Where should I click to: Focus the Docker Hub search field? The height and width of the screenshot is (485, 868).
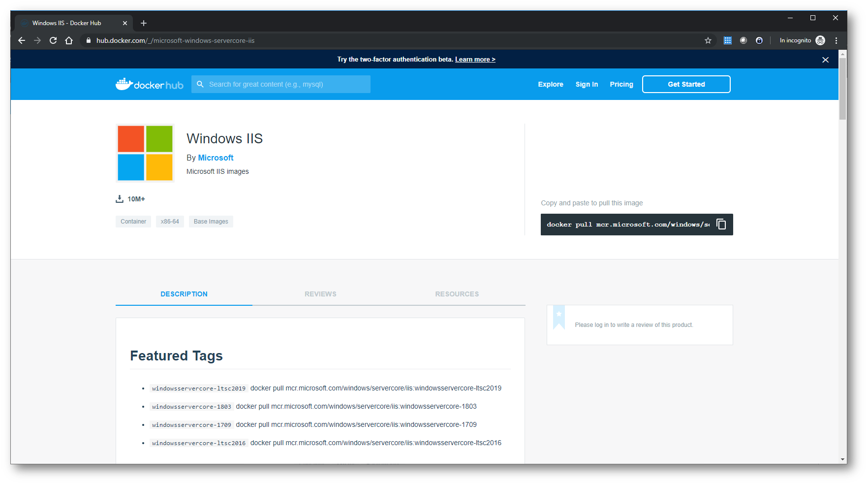tap(281, 84)
